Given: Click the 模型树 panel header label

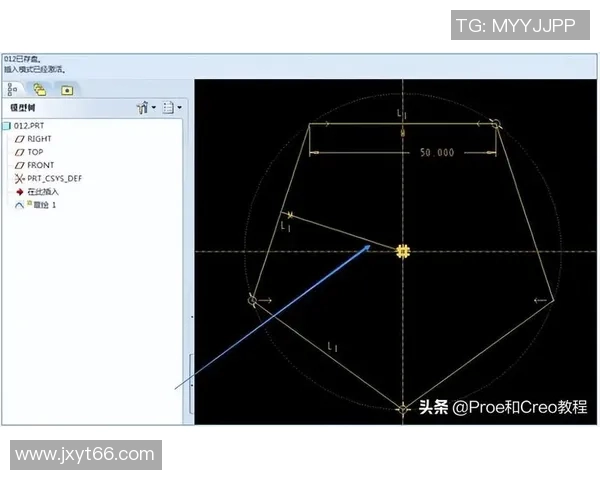Looking at the screenshot, I should 23,108.
